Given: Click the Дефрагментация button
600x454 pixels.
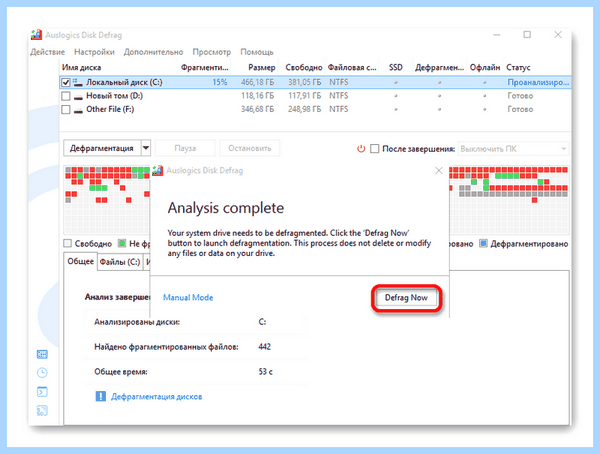Looking at the screenshot, I should 102,148.
